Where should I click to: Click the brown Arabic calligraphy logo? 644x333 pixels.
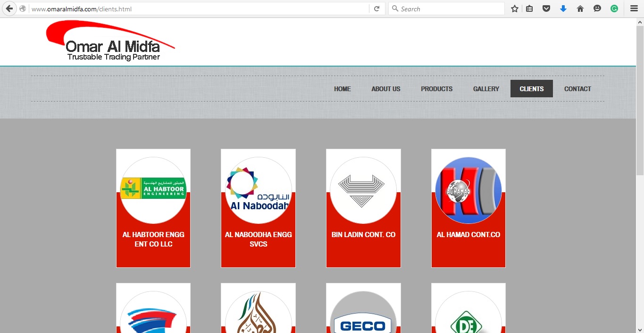tap(258, 313)
